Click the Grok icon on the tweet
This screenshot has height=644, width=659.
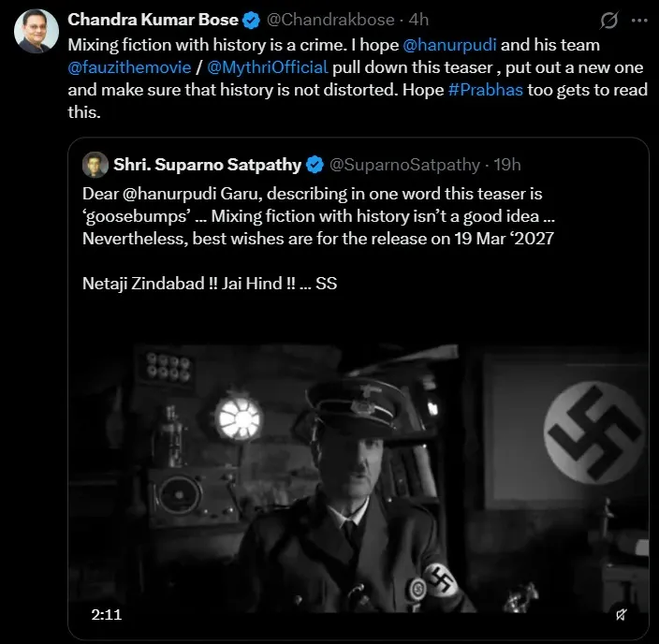tap(609, 20)
